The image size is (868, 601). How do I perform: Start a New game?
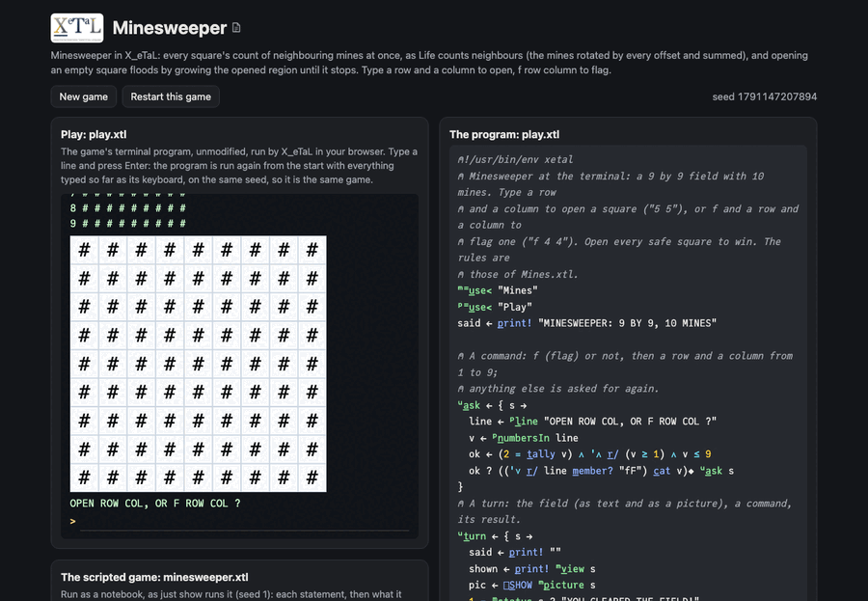[84, 96]
